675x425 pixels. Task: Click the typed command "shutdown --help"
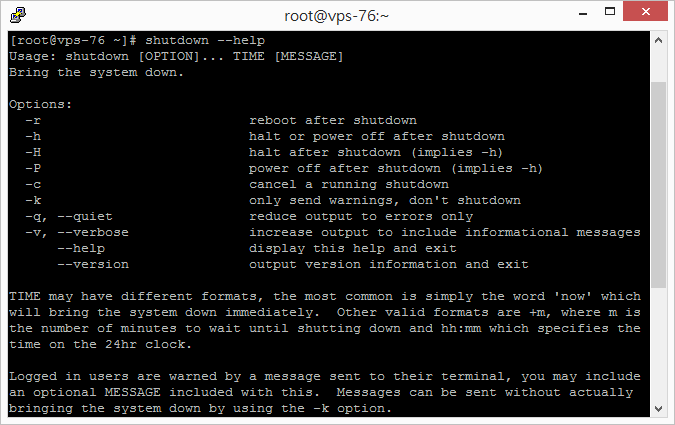point(205,40)
